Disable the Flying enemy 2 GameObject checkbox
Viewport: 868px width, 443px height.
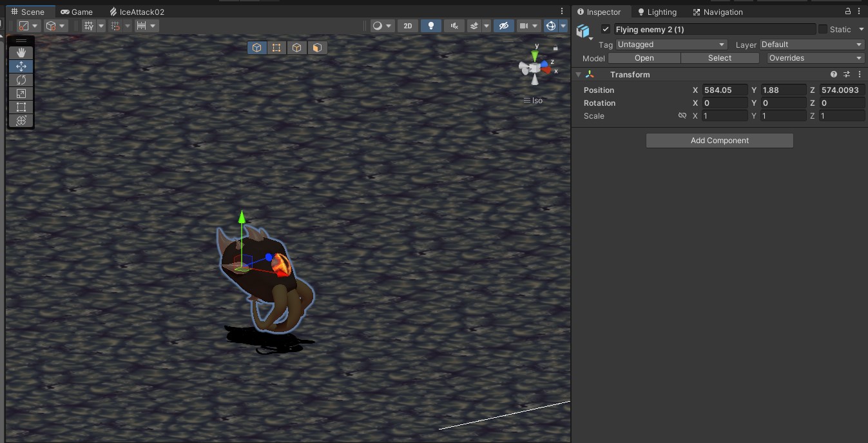coord(605,29)
